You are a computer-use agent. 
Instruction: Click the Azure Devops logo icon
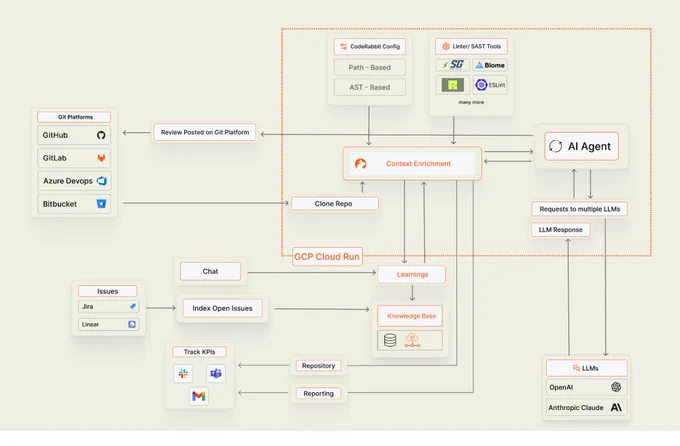click(101, 181)
